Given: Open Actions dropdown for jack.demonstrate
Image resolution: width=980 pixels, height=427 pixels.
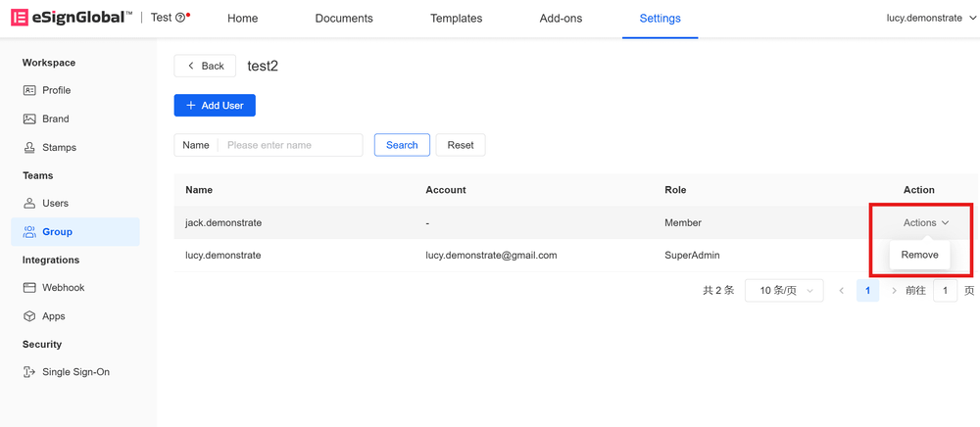Looking at the screenshot, I should click(x=926, y=223).
